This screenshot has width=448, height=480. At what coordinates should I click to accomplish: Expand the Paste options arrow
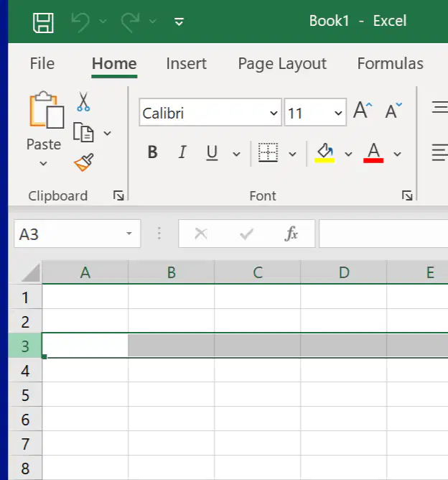tap(43, 163)
